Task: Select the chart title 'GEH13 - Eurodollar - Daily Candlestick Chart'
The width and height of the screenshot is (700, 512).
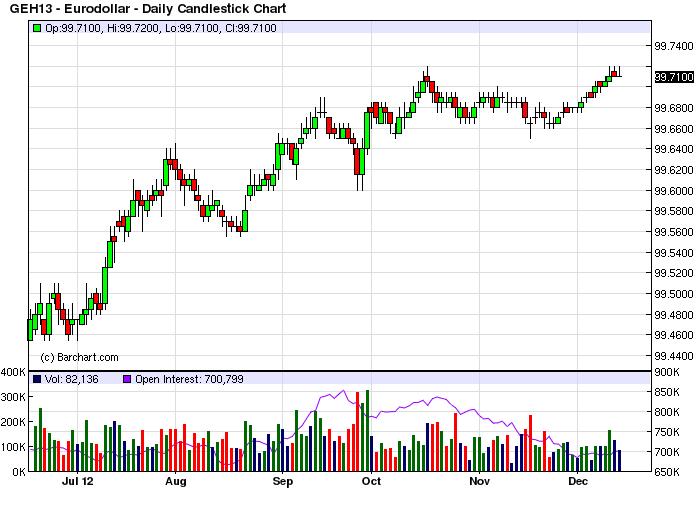Action: [x=148, y=8]
